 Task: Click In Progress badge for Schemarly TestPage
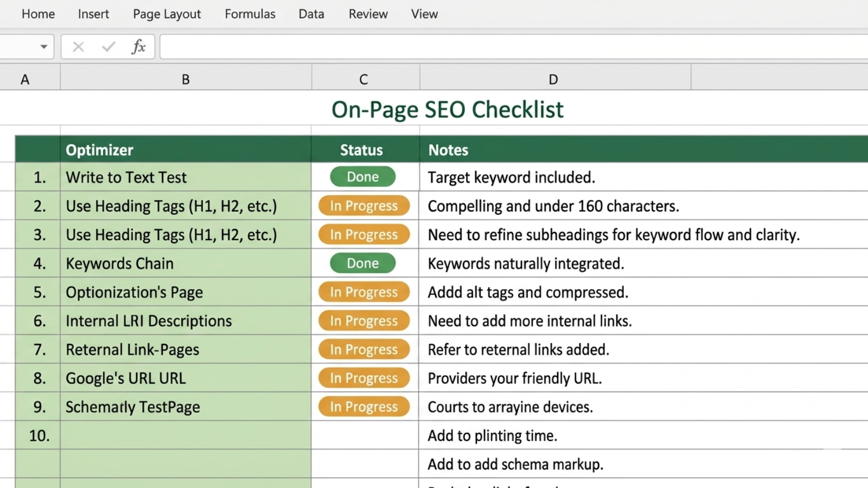click(364, 407)
